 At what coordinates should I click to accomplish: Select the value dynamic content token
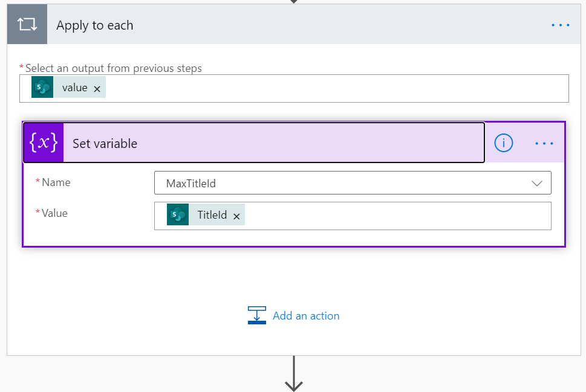pos(74,88)
